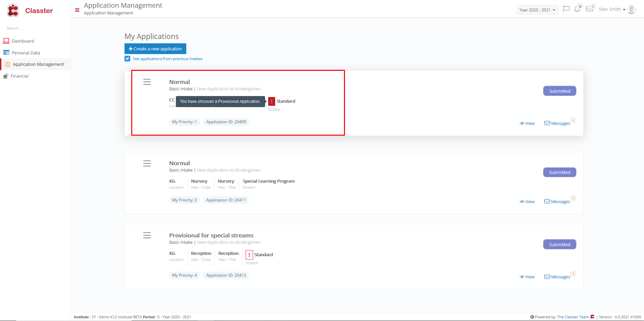Open Messages for application 20412
The image size is (644, 321).
[557, 277]
